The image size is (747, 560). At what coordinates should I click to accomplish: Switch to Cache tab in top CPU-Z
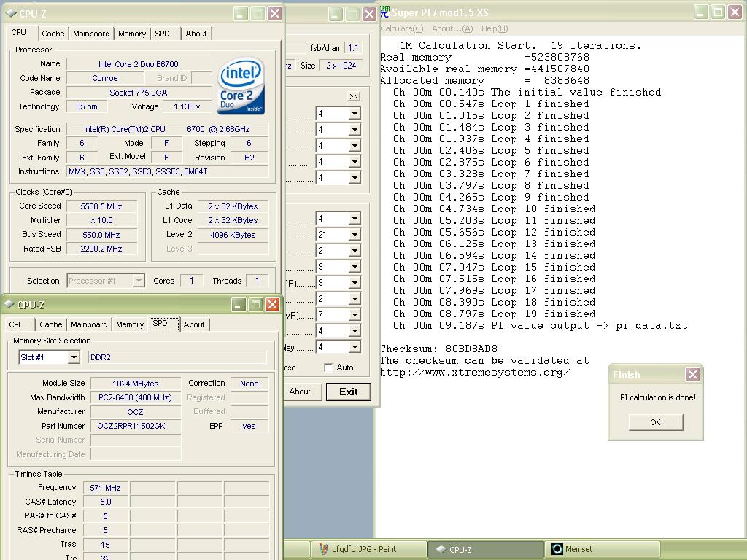click(53, 34)
